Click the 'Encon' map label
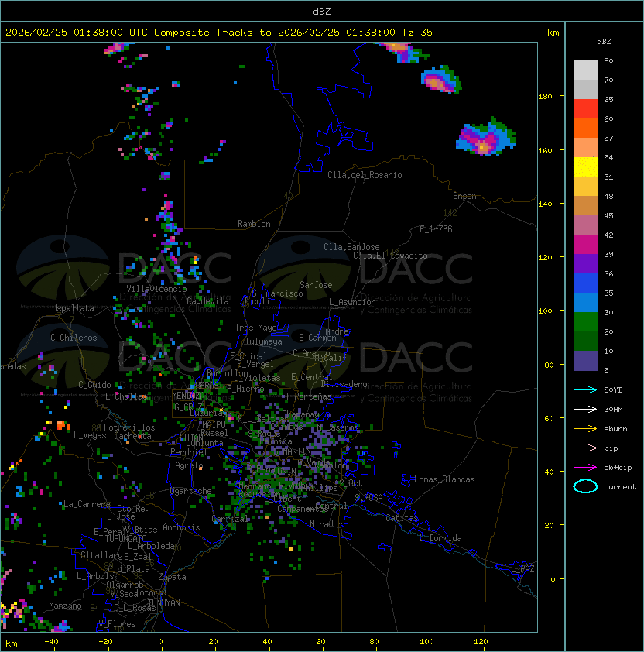 click(x=464, y=196)
